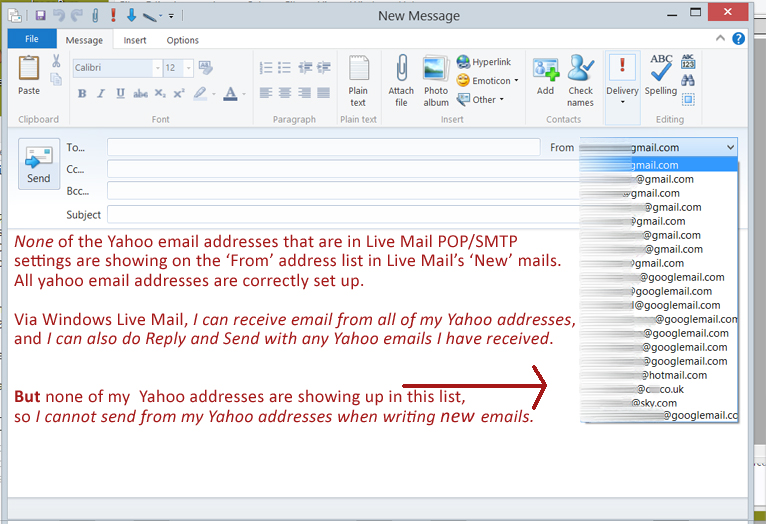Click into the To address field
The image size is (766, 524).
tap(323, 147)
